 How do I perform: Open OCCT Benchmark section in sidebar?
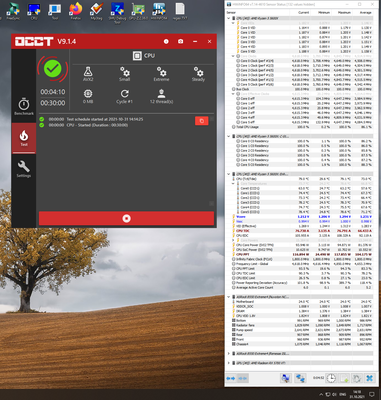(24, 107)
